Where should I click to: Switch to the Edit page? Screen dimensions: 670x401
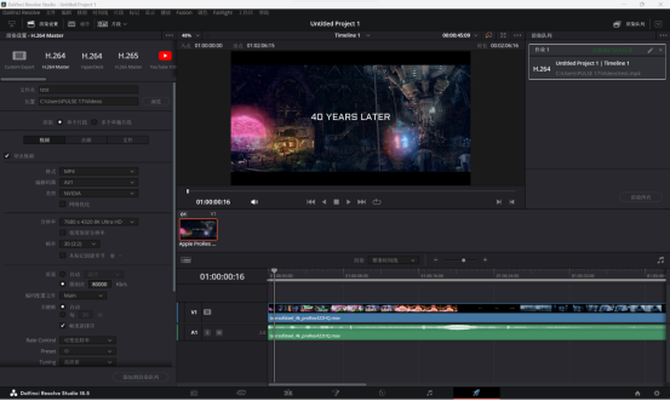288,393
